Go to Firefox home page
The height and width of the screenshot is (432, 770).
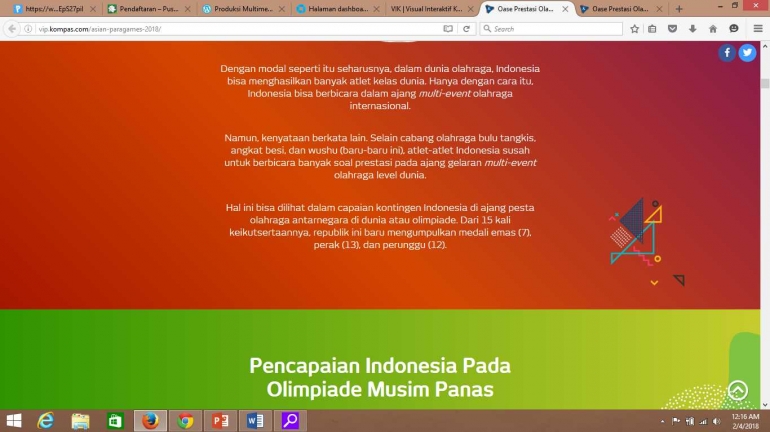coord(713,29)
